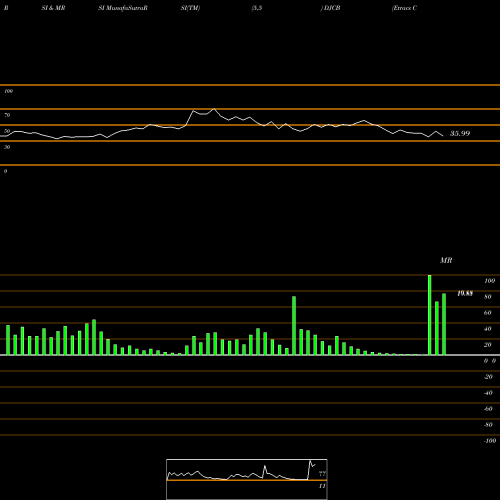The height and width of the screenshot is (500, 500).
Task: Click the MR axis label -20
Action: tap(488, 377)
